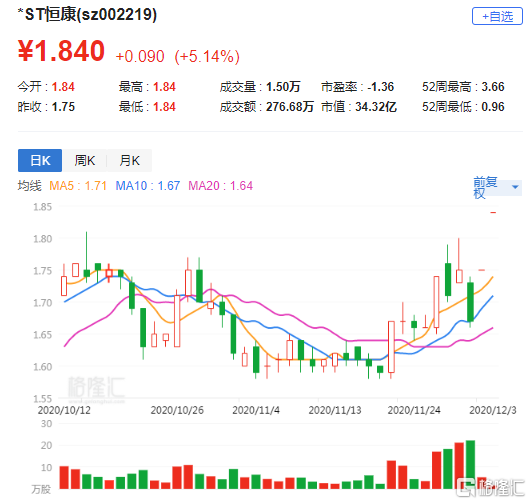Select the 周K weekly chart tab
Viewport: 531px width, 504px height.
coord(85,161)
